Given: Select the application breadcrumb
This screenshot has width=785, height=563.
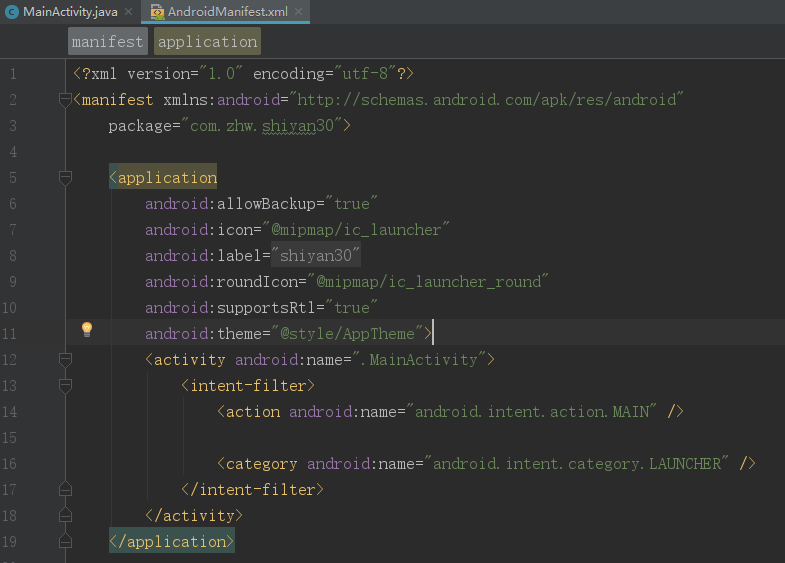Looking at the screenshot, I should [207, 41].
